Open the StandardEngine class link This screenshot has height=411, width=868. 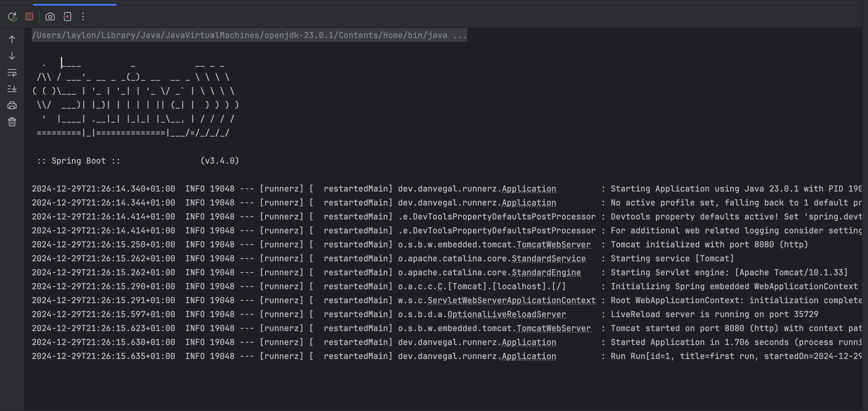pyautogui.click(x=546, y=272)
